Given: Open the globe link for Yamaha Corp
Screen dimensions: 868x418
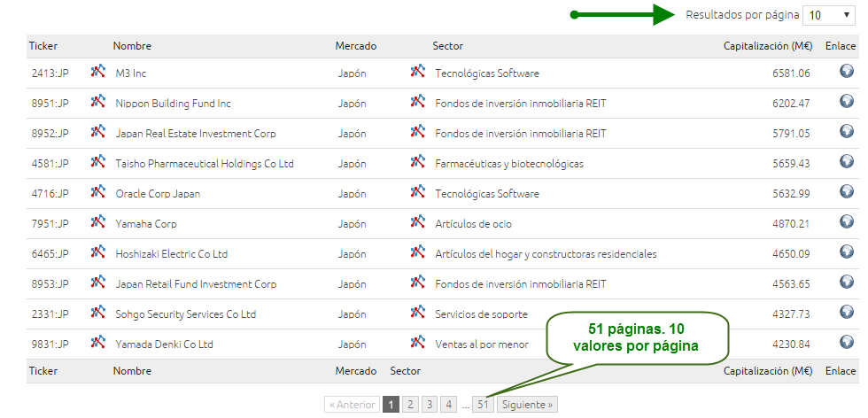Looking at the screenshot, I should coord(847,221).
